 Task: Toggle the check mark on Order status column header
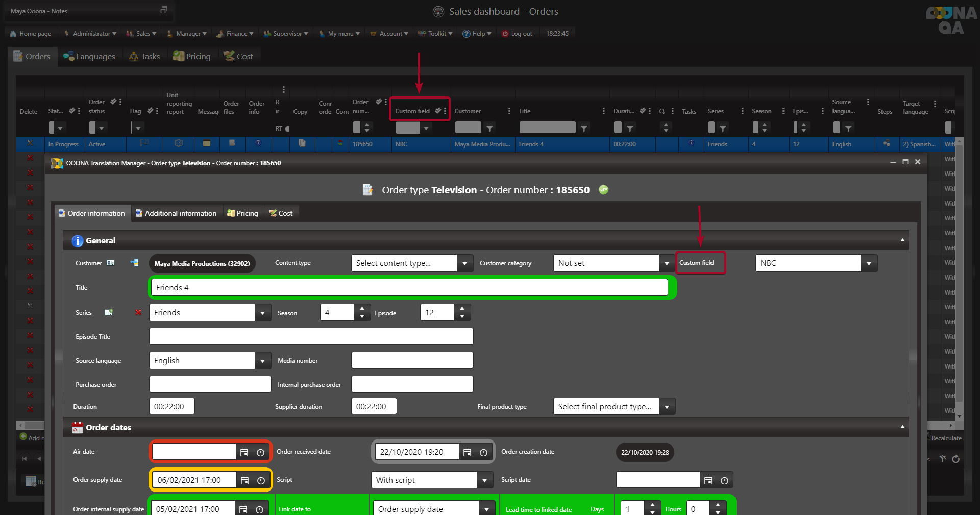(x=113, y=102)
